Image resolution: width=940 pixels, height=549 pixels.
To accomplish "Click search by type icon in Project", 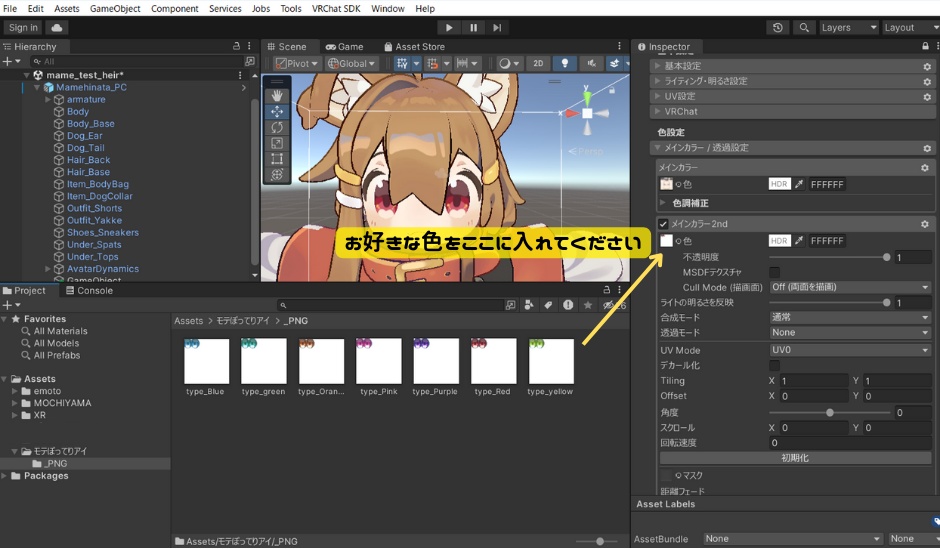I will pos(529,305).
